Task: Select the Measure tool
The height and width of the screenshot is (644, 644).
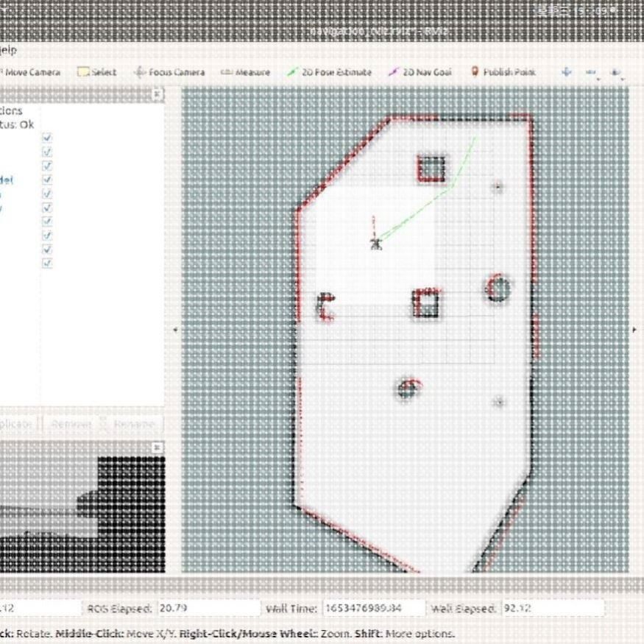Action: click(x=247, y=72)
